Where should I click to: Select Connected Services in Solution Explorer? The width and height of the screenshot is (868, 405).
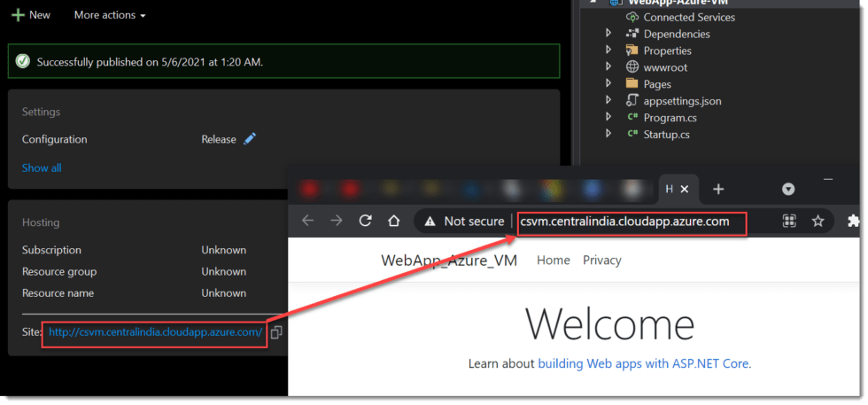coord(689,17)
